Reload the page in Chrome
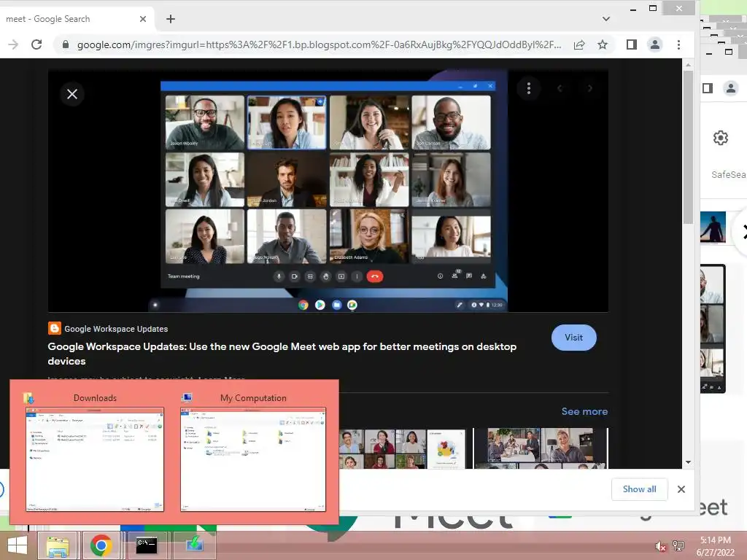 click(x=36, y=44)
